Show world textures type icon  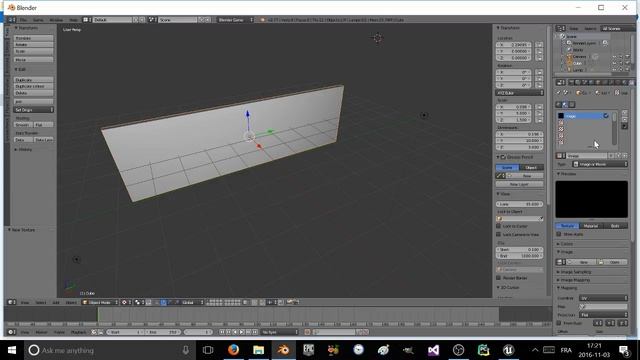(x=559, y=104)
